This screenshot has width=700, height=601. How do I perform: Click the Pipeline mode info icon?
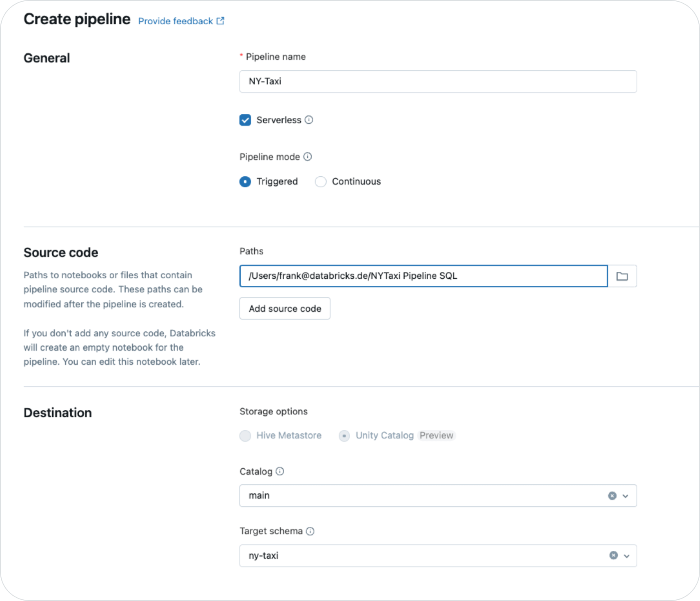tap(308, 157)
